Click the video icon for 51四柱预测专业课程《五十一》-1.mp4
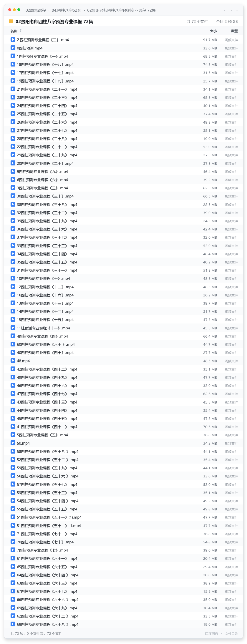 point(13,525)
